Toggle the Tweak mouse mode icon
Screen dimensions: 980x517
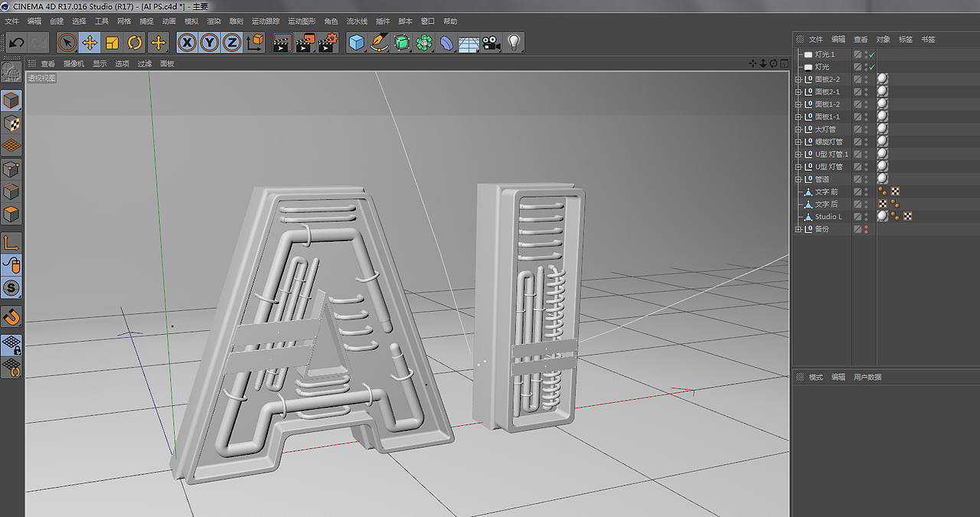pos(11,266)
